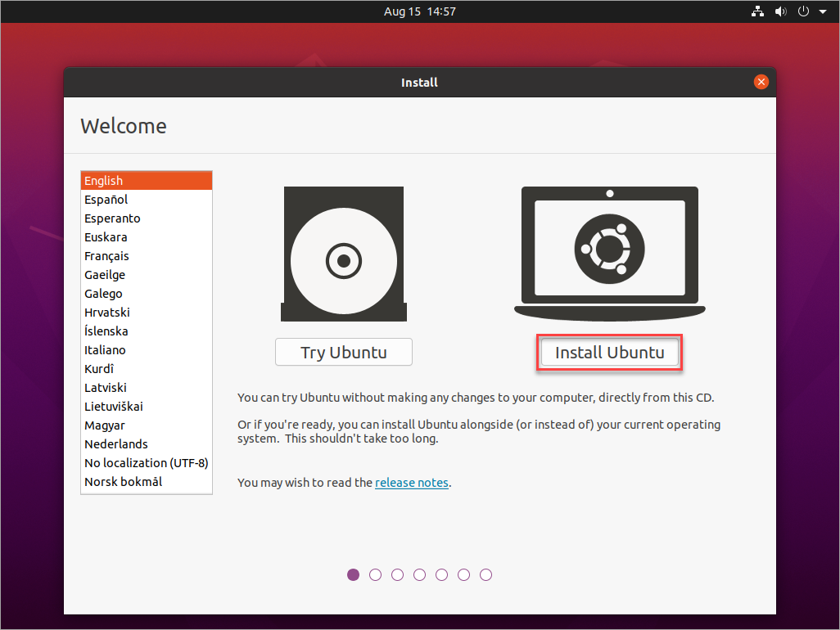Viewport: 840px width, 630px height.
Task: Select Hrvatski language
Action: [x=147, y=312]
